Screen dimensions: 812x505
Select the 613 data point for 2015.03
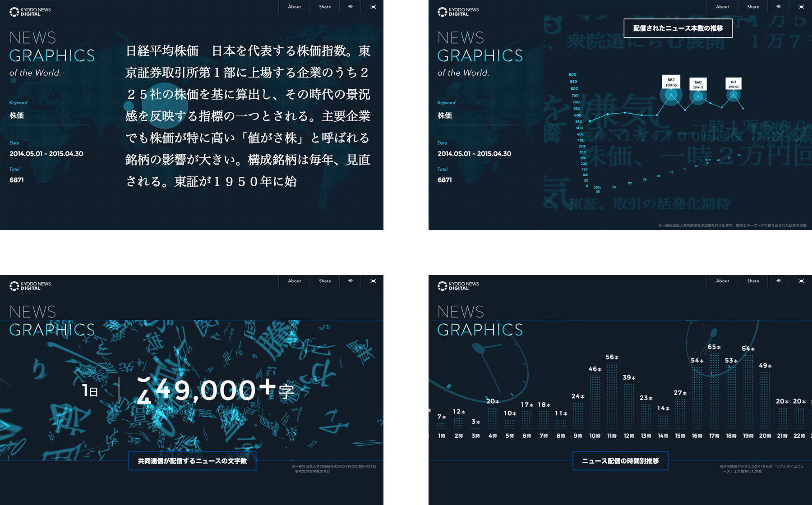tap(734, 95)
